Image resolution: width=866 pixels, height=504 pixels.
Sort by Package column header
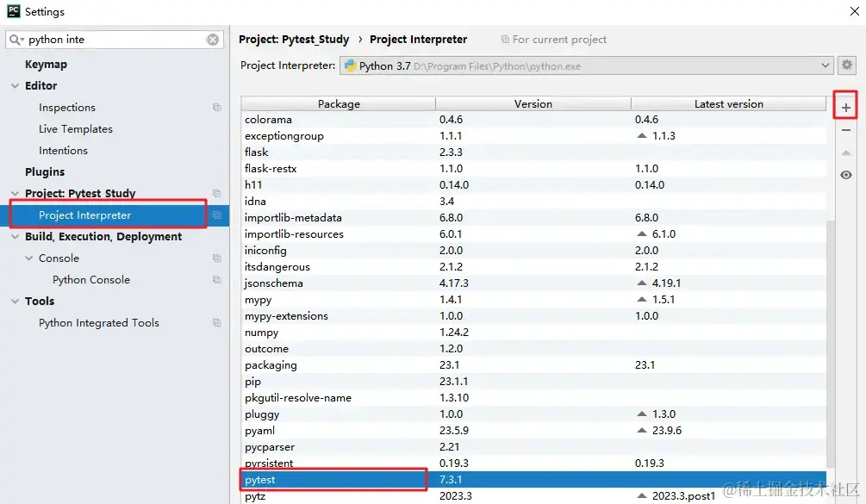click(339, 103)
